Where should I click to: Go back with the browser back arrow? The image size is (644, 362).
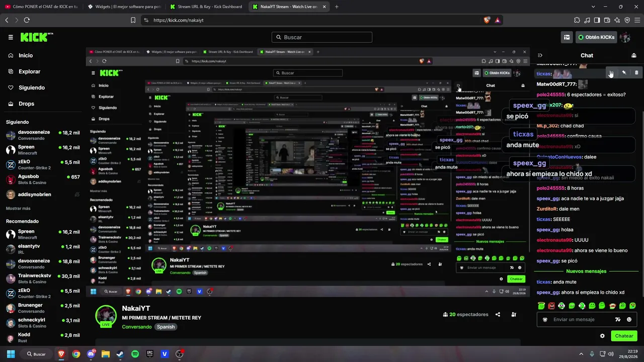click(x=7, y=20)
